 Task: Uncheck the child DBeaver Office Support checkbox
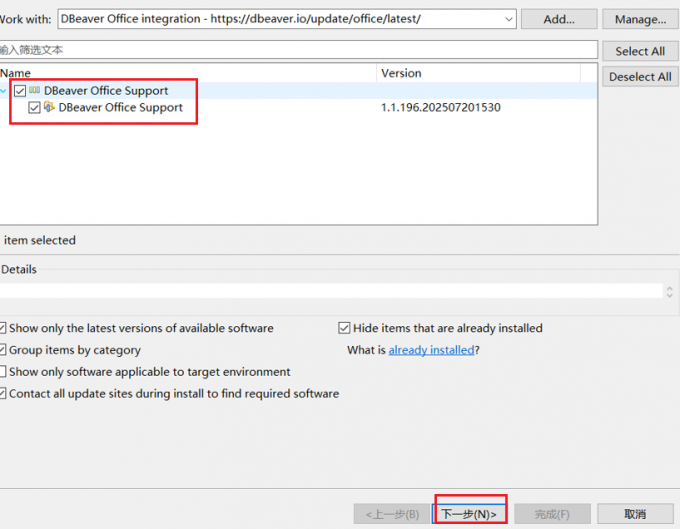(x=34, y=107)
